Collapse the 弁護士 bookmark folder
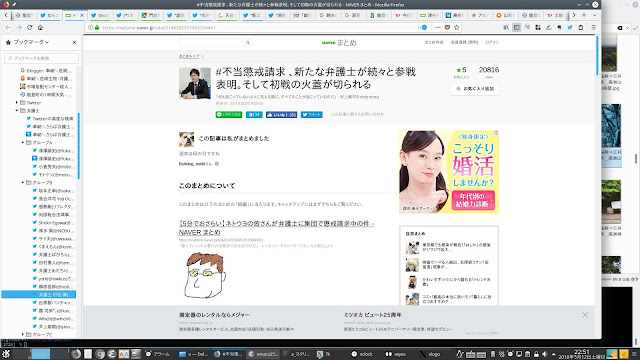The image size is (640, 360). [x=17, y=111]
